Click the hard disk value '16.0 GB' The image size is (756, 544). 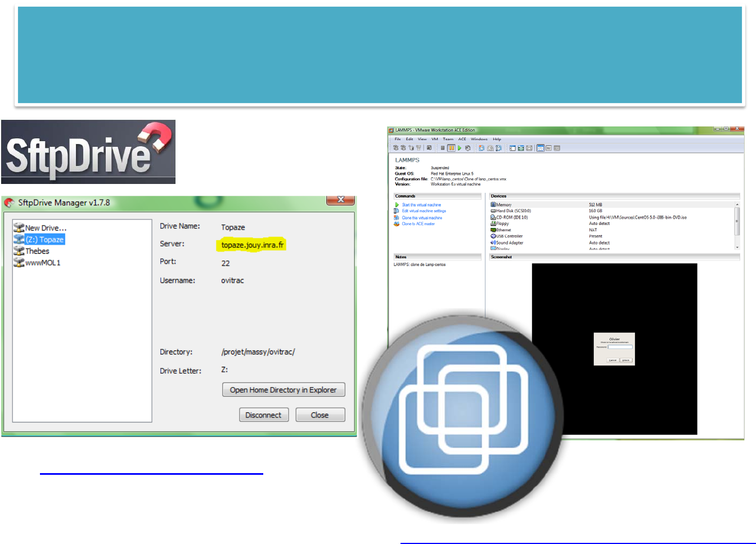point(596,211)
